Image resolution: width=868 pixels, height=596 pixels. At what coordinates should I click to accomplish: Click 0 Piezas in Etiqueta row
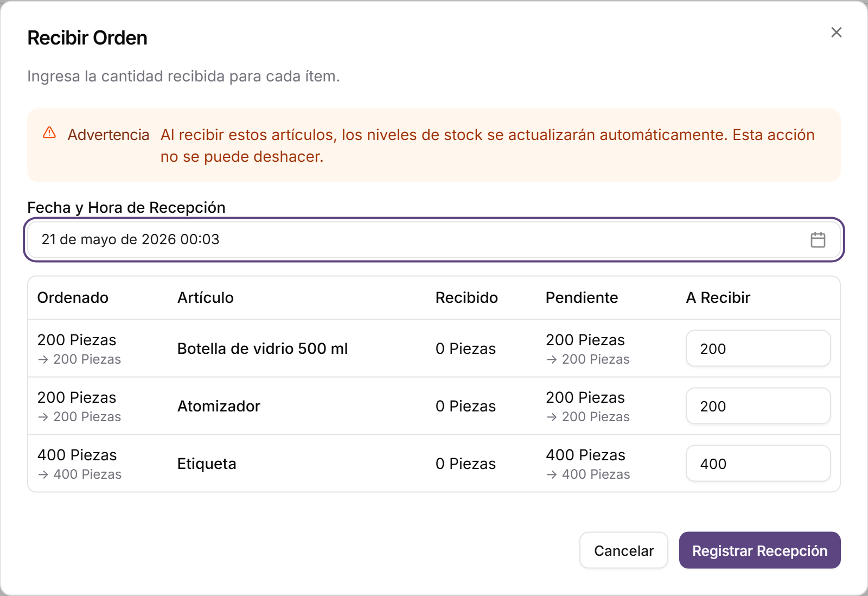pyautogui.click(x=465, y=464)
